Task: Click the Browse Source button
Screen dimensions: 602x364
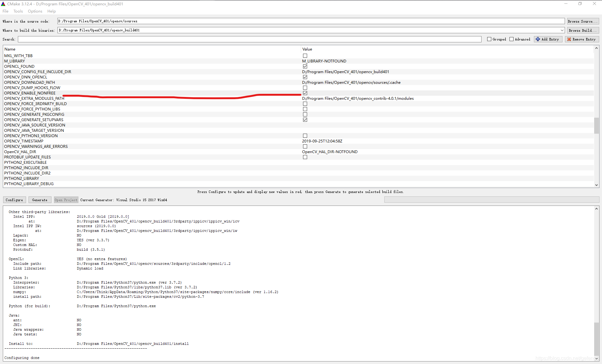Action: coord(583,21)
